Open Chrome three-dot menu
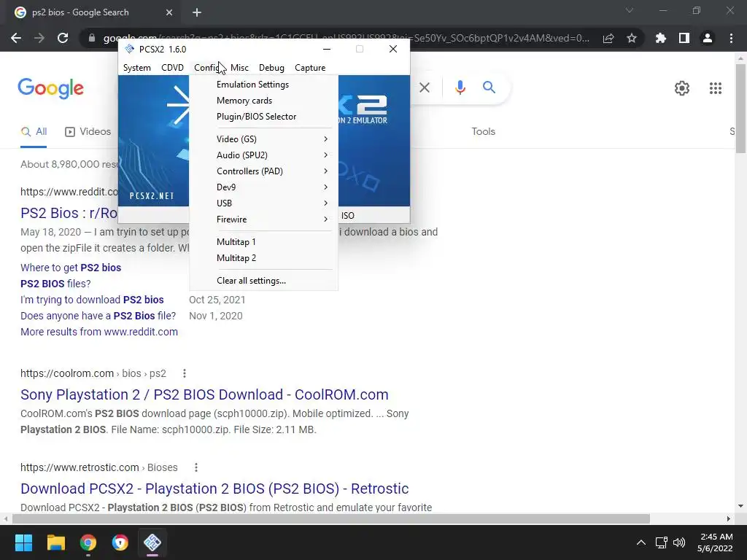This screenshot has width=747, height=560. [x=731, y=38]
